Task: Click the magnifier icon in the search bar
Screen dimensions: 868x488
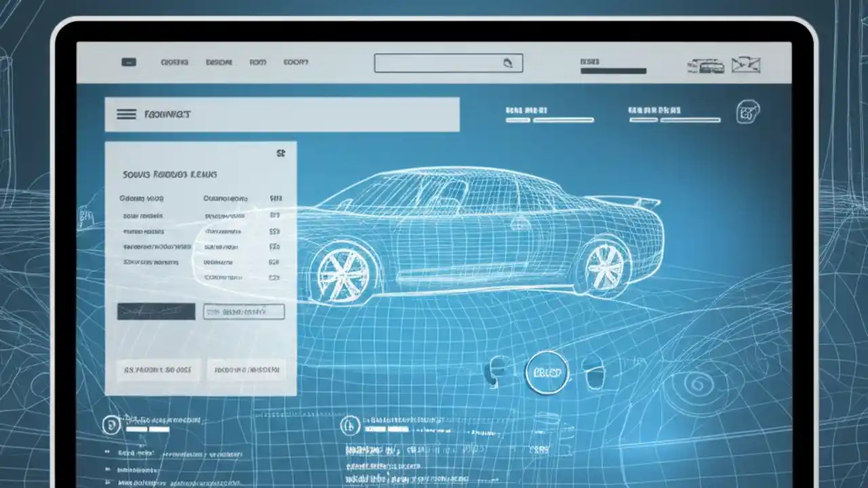Action: (x=509, y=62)
